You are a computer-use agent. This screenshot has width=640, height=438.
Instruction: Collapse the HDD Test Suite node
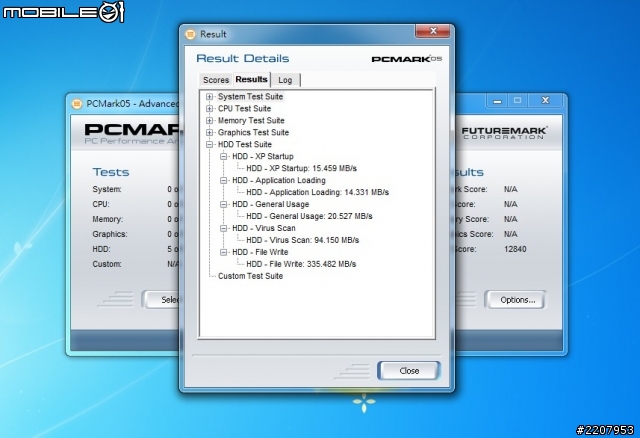[x=209, y=145]
